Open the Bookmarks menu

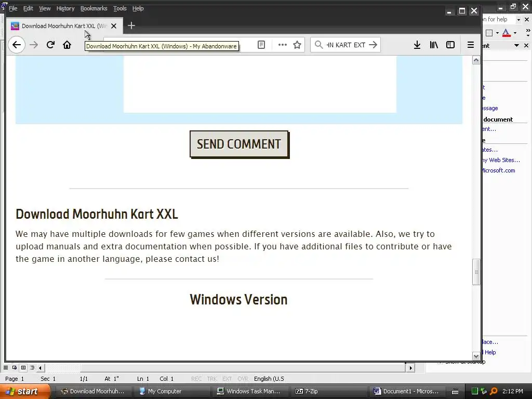[94, 8]
